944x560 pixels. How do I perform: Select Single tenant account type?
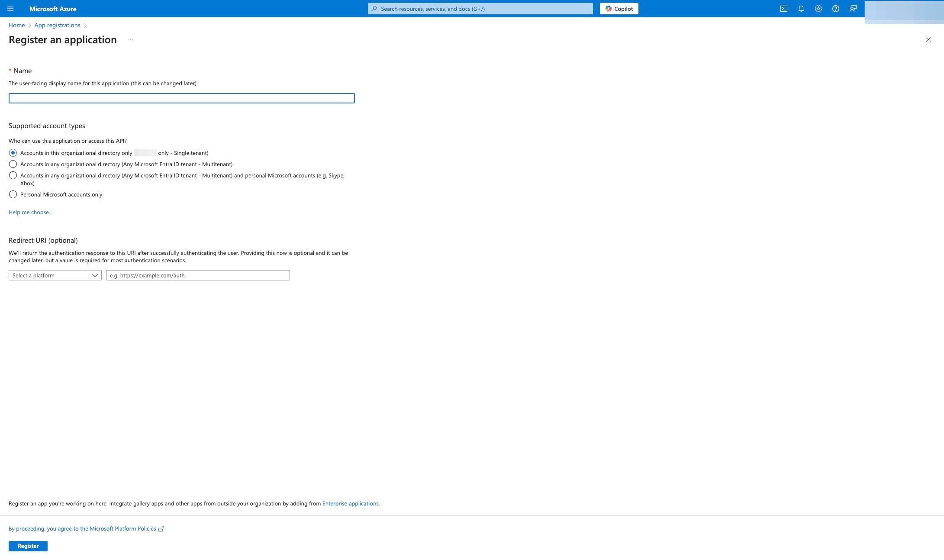(x=13, y=153)
